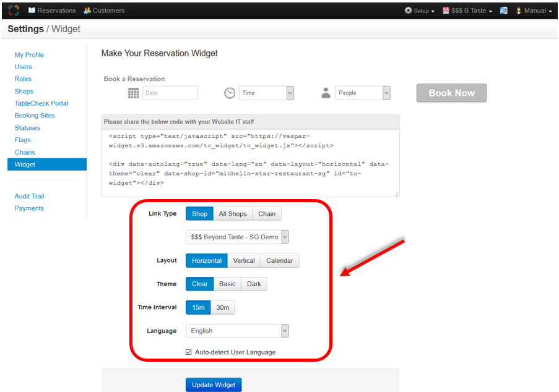
Task: Click the textarea resize handle corner
Action: tap(396, 194)
